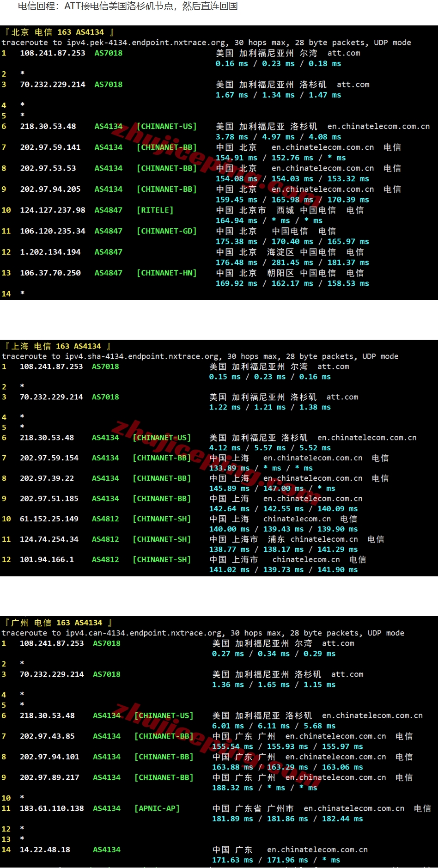Image resolution: width=438 pixels, height=868 pixels.
Task: Select IP address 61.152.25.149
Action: click(49, 519)
